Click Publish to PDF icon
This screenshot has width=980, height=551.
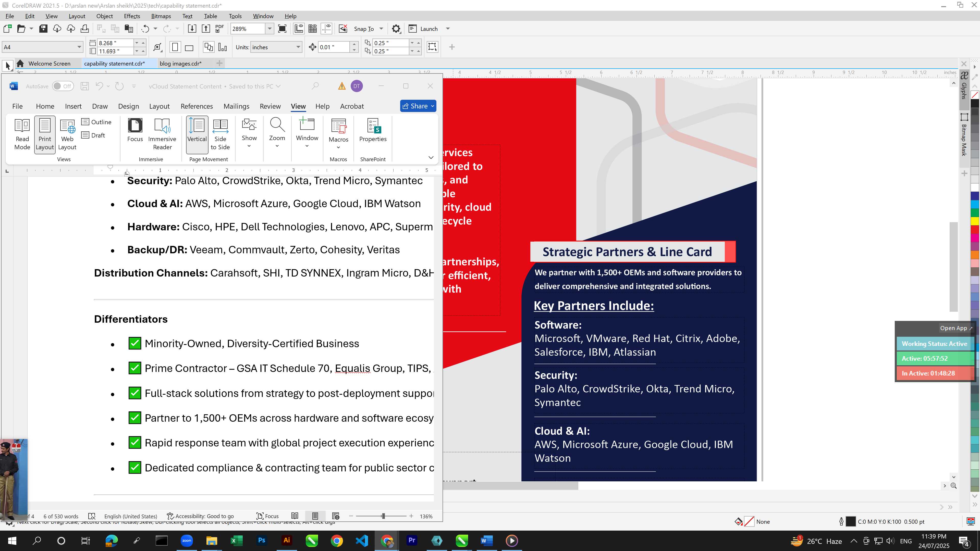pos(219,29)
